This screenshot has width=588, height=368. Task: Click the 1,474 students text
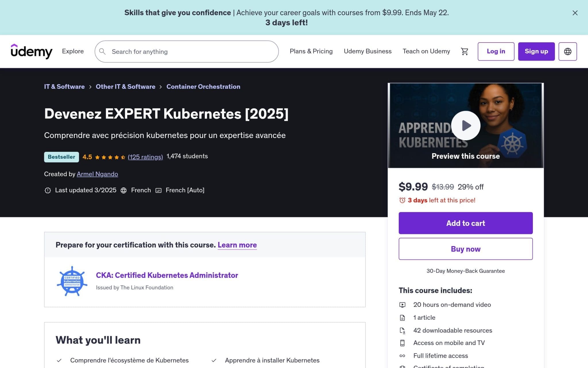click(187, 156)
